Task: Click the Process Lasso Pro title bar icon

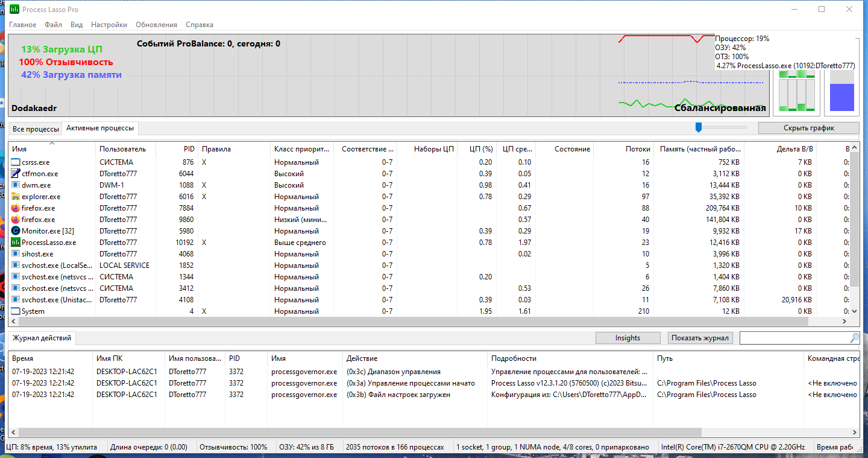Action: point(14,10)
